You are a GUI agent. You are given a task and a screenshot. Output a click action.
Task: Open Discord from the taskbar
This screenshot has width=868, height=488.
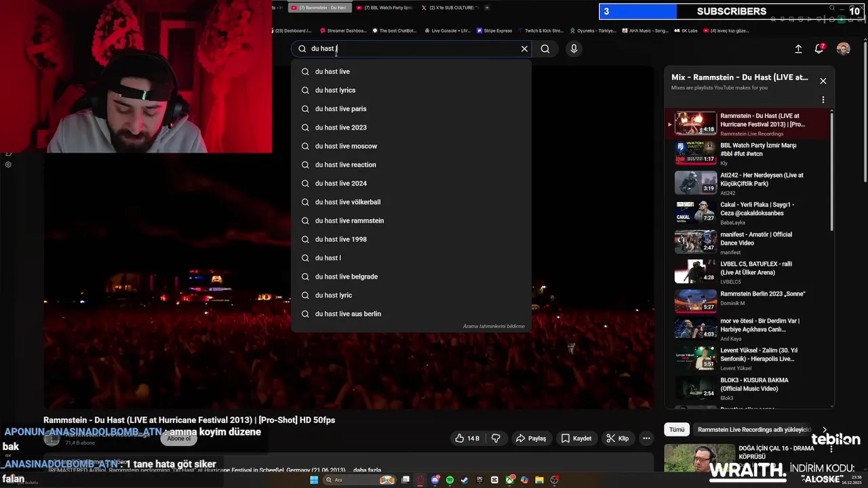click(435, 480)
